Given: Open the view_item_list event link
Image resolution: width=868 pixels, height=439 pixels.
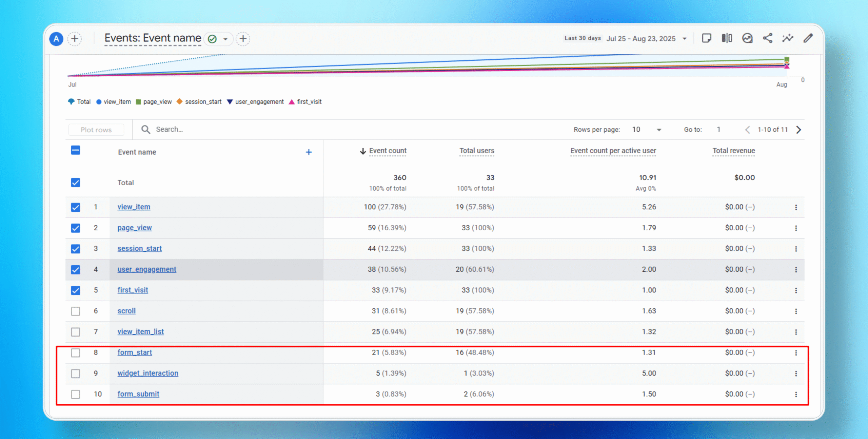Looking at the screenshot, I should (141, 331).
